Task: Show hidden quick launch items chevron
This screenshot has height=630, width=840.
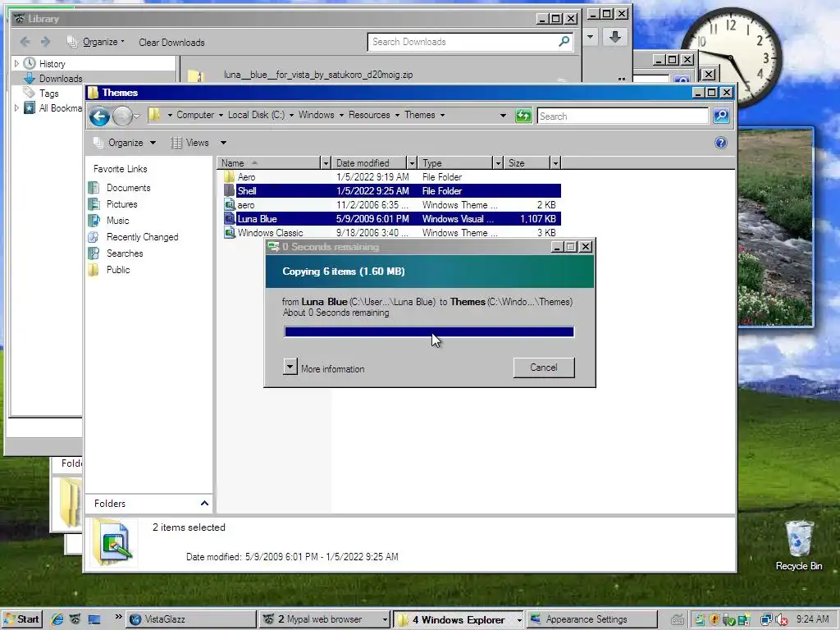Action: tap(118, 616)
